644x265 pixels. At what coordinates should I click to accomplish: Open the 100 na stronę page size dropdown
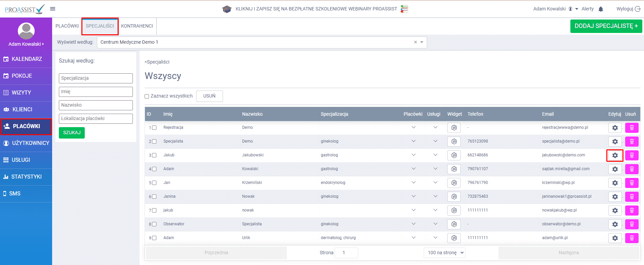444,253
